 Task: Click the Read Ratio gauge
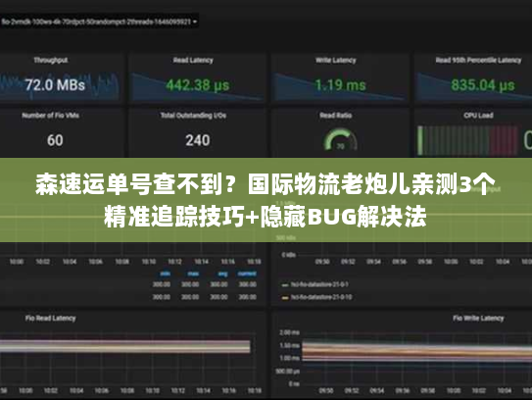(340, 139)
